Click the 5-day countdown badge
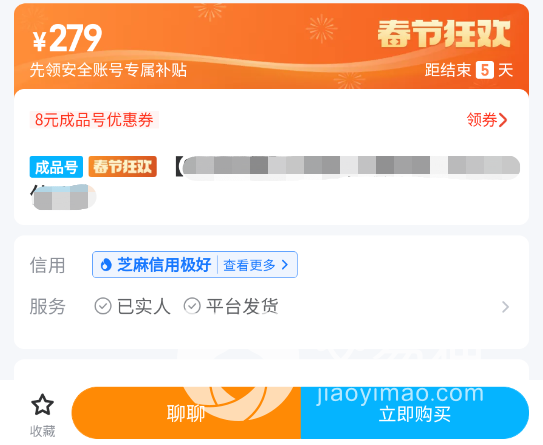Image resolution: width=543 pixels, height=445 pixels. click(484, 70)
